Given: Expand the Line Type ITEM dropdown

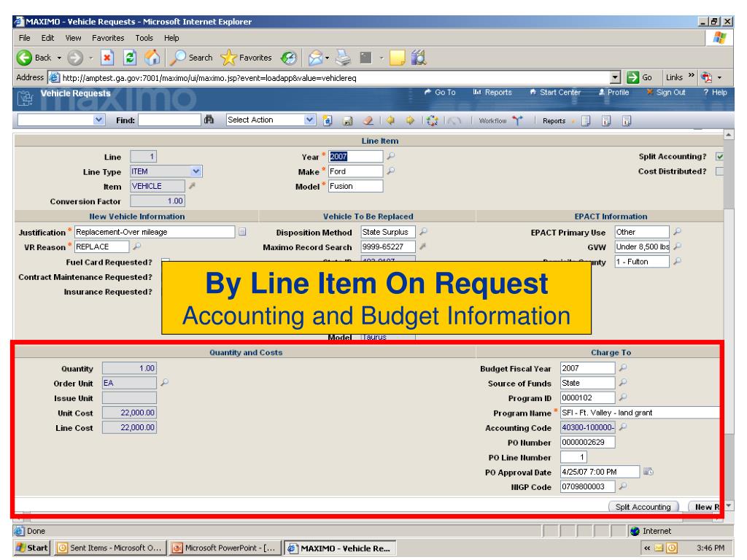Looking at the screenshot, I should (196, 171).
